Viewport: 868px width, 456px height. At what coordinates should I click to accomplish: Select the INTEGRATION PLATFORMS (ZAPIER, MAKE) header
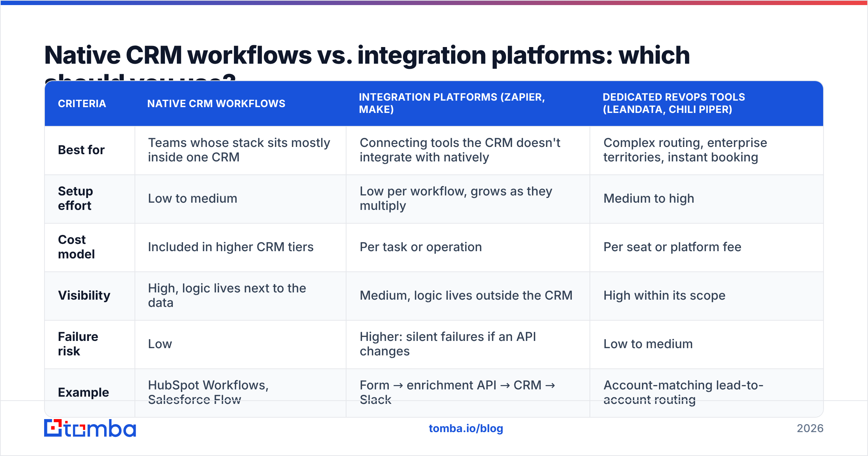(452, 103)
